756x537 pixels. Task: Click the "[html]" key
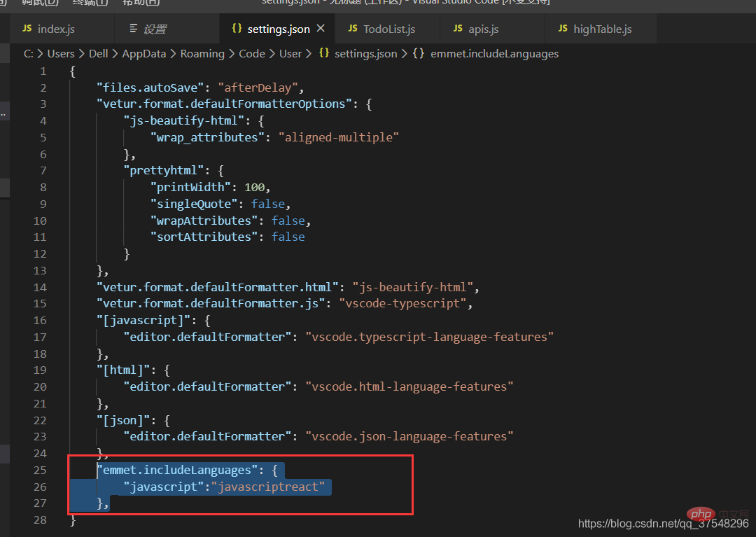pos(123,370)
